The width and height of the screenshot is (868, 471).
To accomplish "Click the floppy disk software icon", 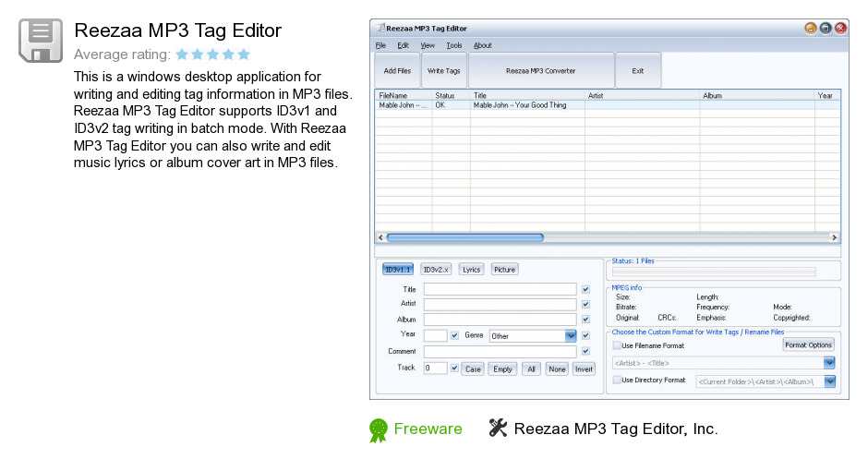I will 41,41.
